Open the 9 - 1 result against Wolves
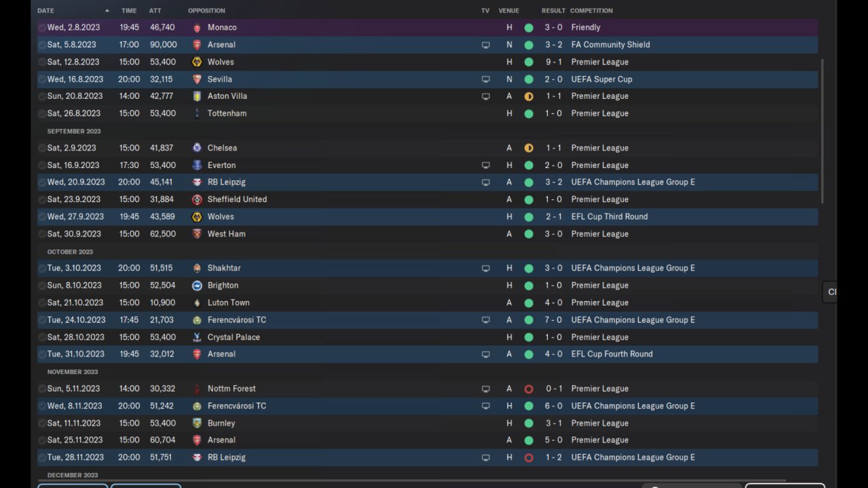Image resolution: width=868 pixels, height=488 pixels. (553, 62)
